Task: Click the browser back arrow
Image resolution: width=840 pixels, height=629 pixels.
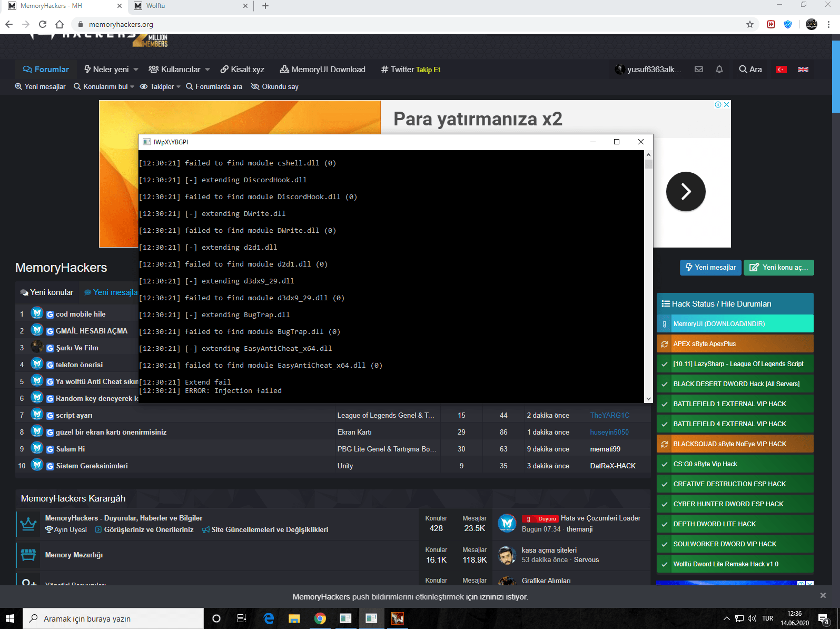Action: click(x=9, y=24)
